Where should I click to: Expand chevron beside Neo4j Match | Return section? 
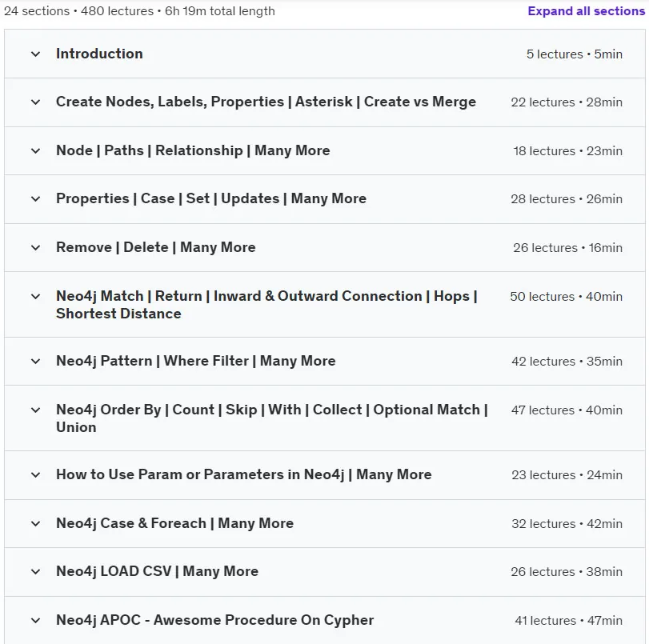[35, 297]
